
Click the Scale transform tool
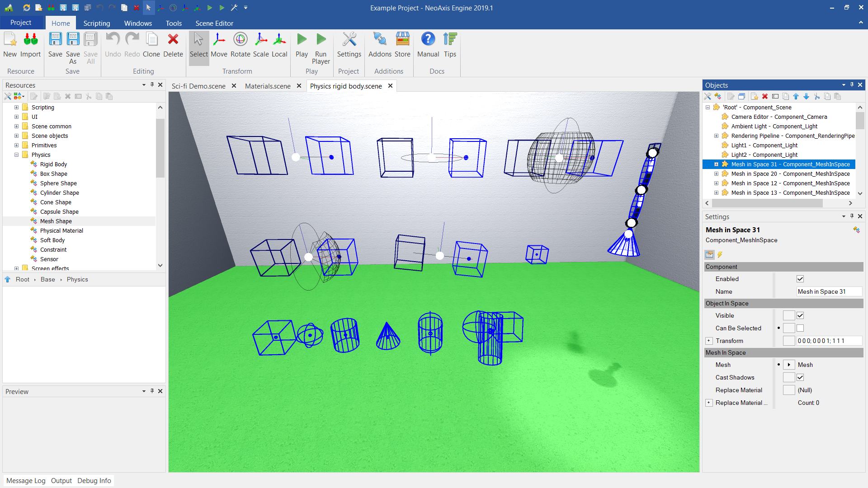tap(261, 44)
